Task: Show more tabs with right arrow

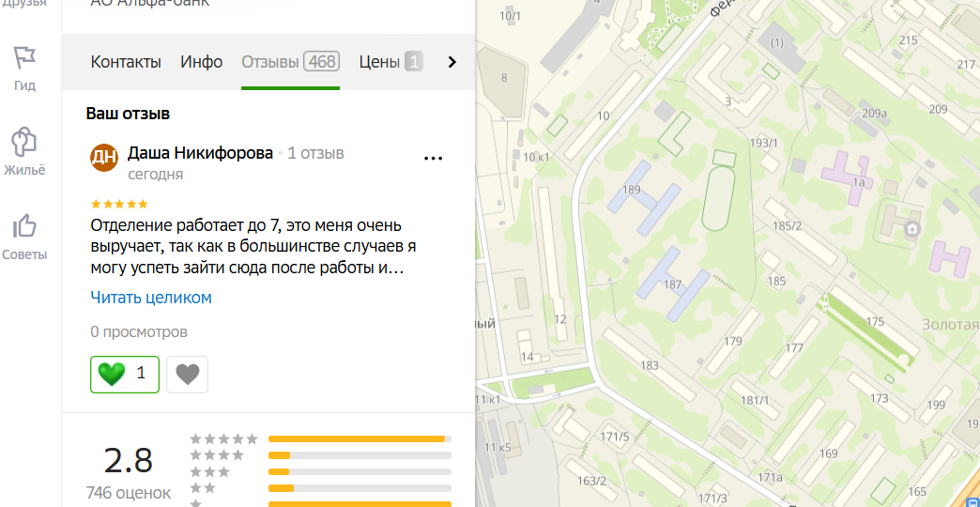Action: pos(452,62)
